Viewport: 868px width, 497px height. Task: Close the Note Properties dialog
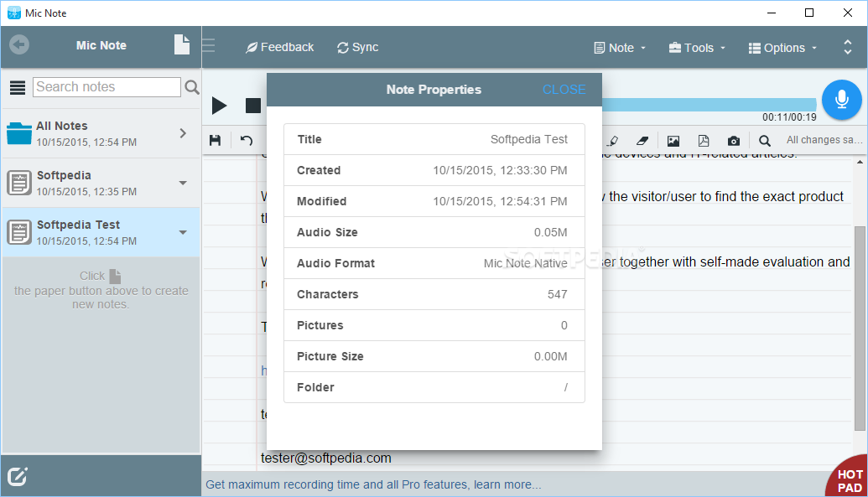[x=564, y=89]
